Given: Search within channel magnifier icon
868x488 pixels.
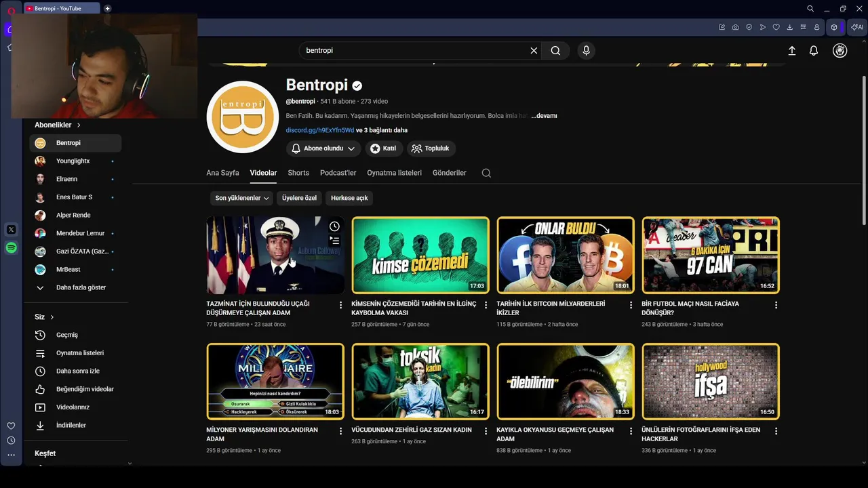Looking at the screenshot, I should pyautogui.click(x=486, y=173).
